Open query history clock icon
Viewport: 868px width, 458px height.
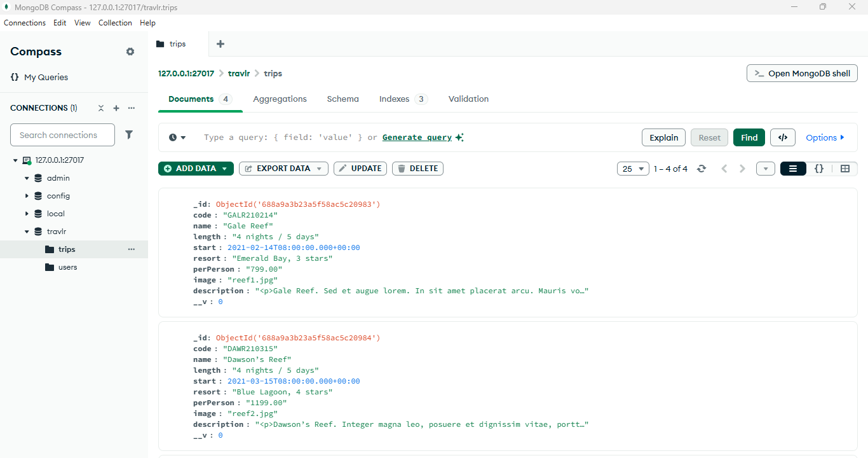(177, 137)
